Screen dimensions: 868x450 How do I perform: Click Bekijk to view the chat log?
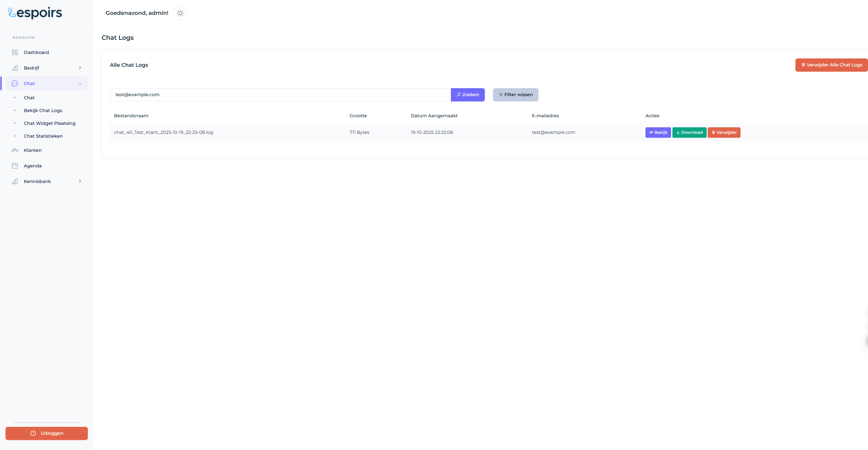point(658,132)
